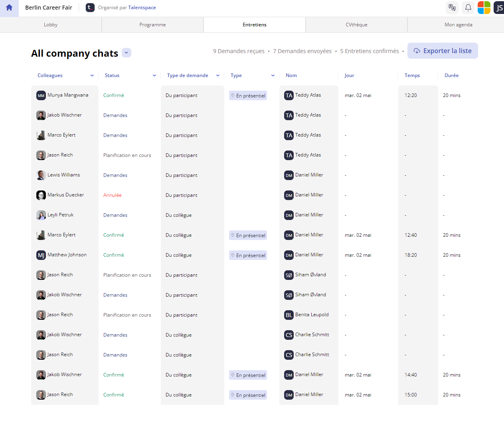Open the JS user profile avatar

499,8
